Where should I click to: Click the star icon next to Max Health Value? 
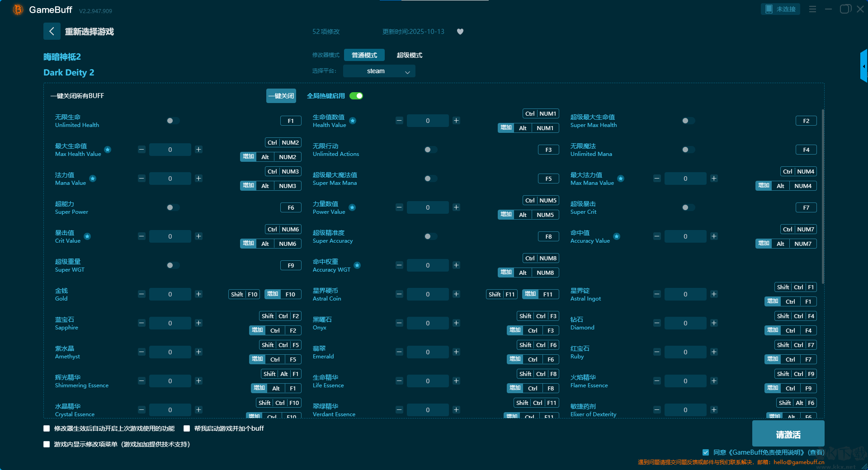pyautogui.click(x=108, y=150)
